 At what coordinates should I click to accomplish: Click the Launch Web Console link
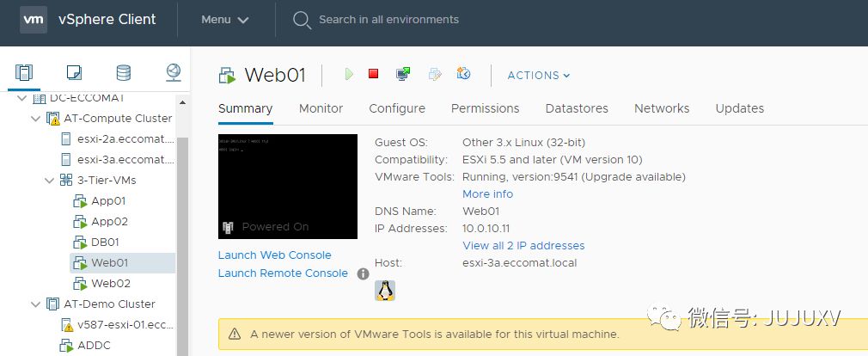click(x=274, y=255)
